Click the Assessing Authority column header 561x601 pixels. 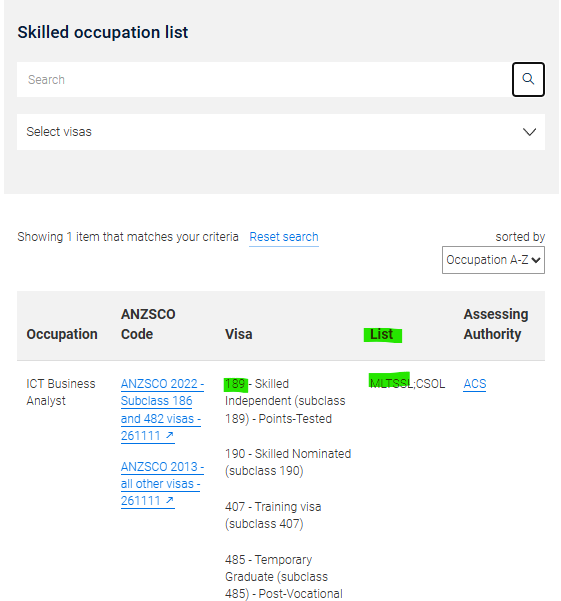pyautogui.click(x=496, y=324)
